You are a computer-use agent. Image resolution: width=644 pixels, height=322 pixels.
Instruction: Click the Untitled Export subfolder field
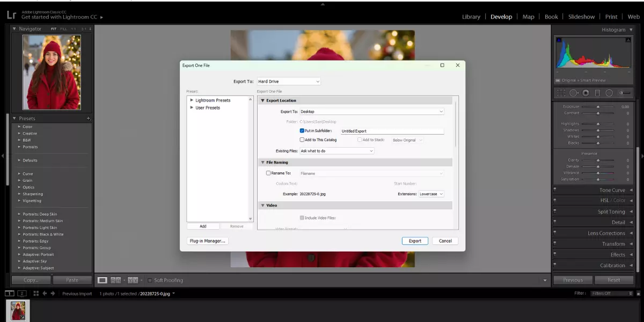coord(392,131)
